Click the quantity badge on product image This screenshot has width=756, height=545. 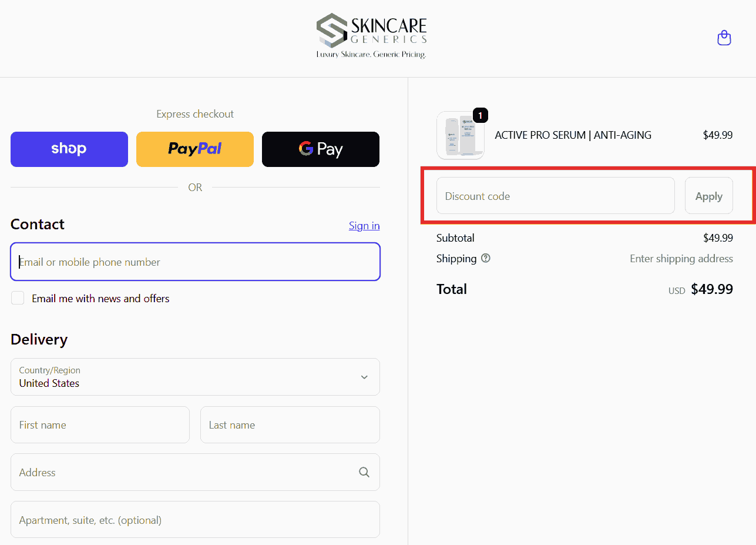480,116
